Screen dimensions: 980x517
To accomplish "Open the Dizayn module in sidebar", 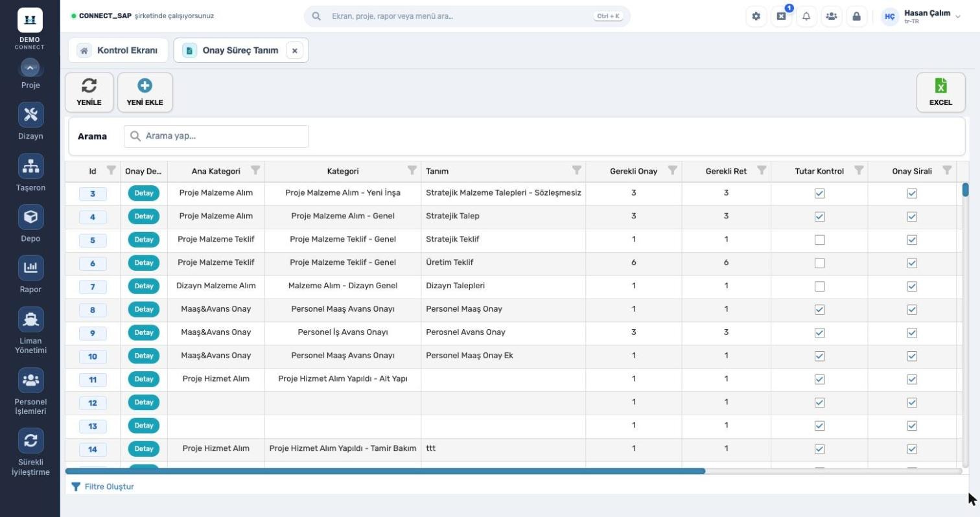I will tap(30, 121).
